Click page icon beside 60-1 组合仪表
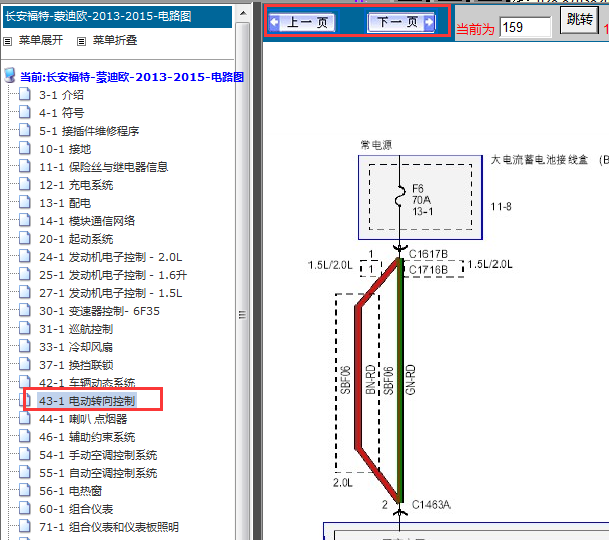The image size is (609, 540). 25,508
